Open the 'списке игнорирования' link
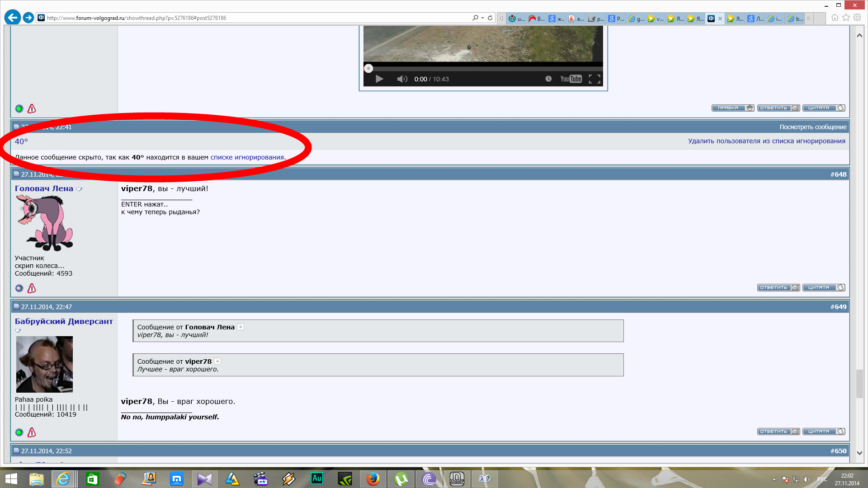 point(247,157)
